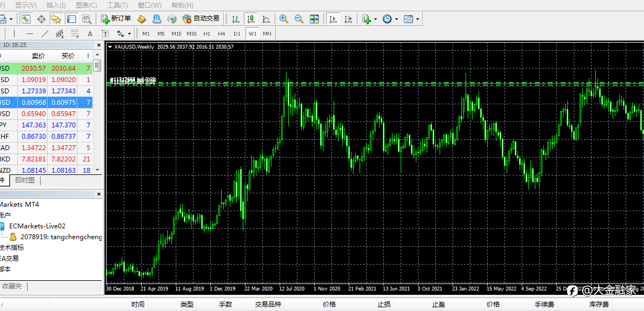The width and height of the screenshot is (644, 311).
Task: Close the Market Watch panel
Action: click(x=99, y=45)
